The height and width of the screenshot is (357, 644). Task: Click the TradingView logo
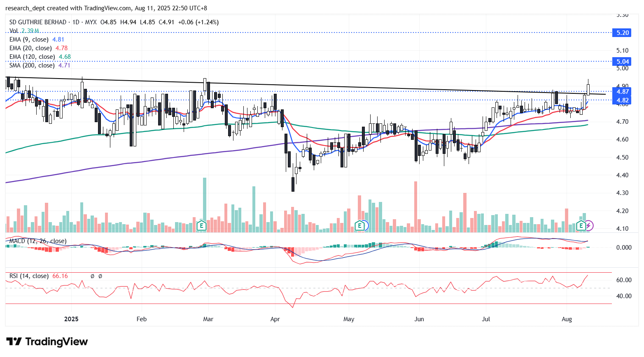point(47,342)
